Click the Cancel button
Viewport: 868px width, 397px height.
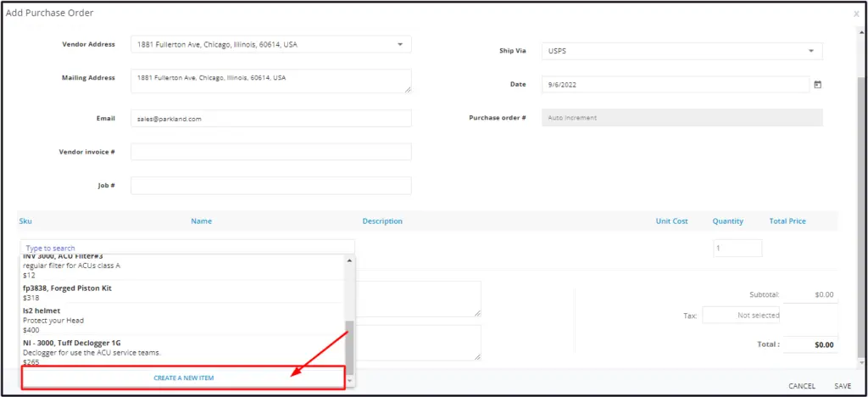click(x=802, y=386)
